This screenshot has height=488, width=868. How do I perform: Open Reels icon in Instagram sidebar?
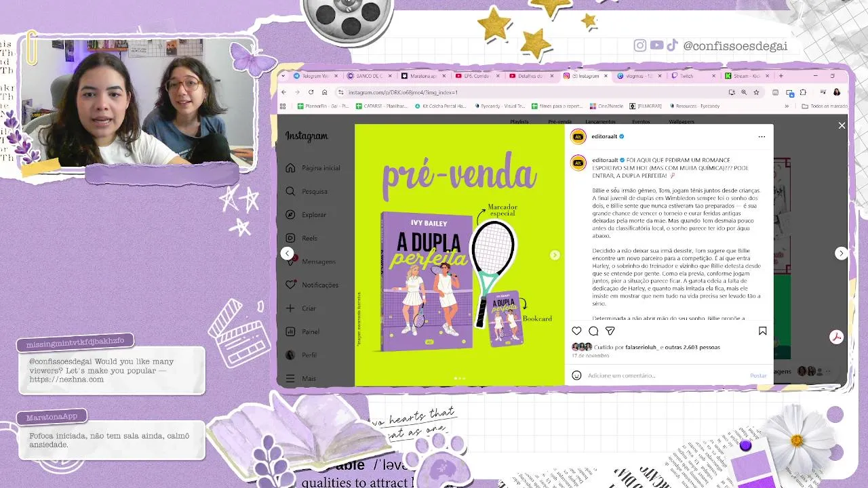290,238
